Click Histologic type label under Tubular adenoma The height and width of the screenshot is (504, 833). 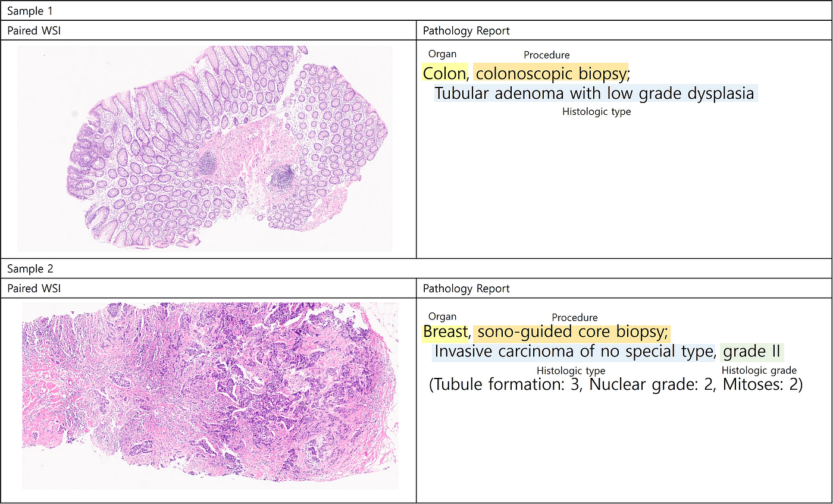596,111
